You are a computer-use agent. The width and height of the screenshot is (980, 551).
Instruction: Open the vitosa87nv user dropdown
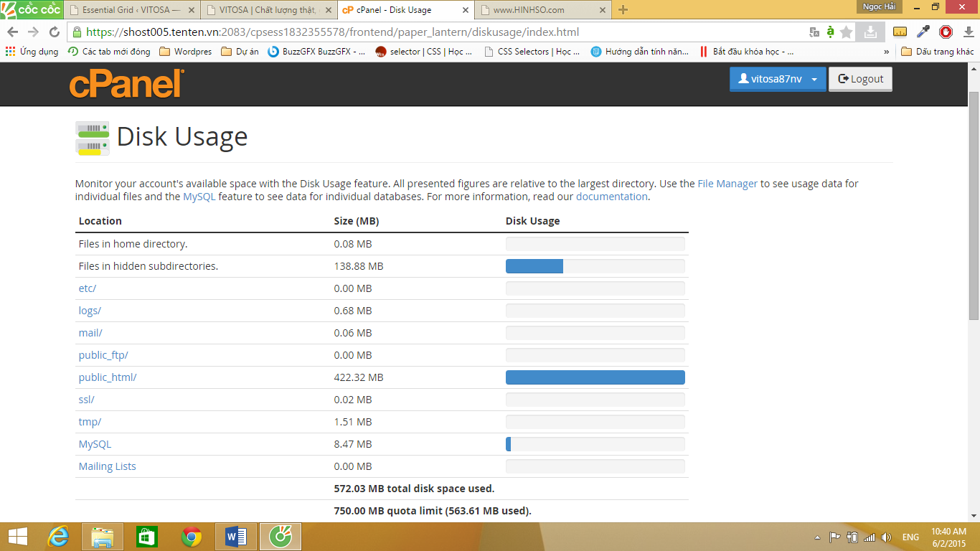778,79
